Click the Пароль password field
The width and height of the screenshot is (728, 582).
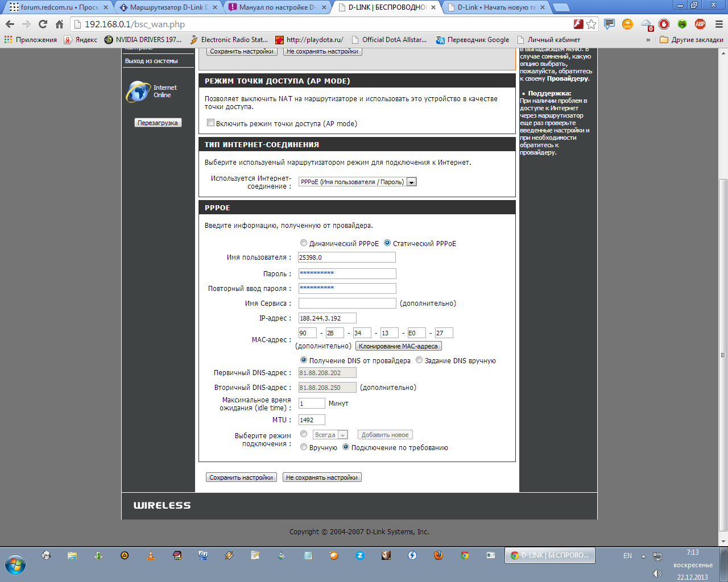click(x=347, y=273)
